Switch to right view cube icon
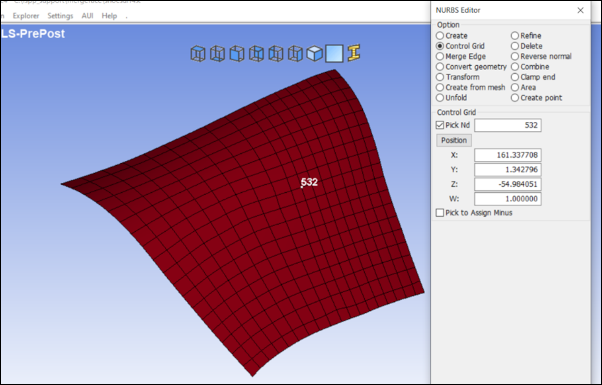This screenshot has height=385, width=602. pyautogui.click(x=295, y=53)
